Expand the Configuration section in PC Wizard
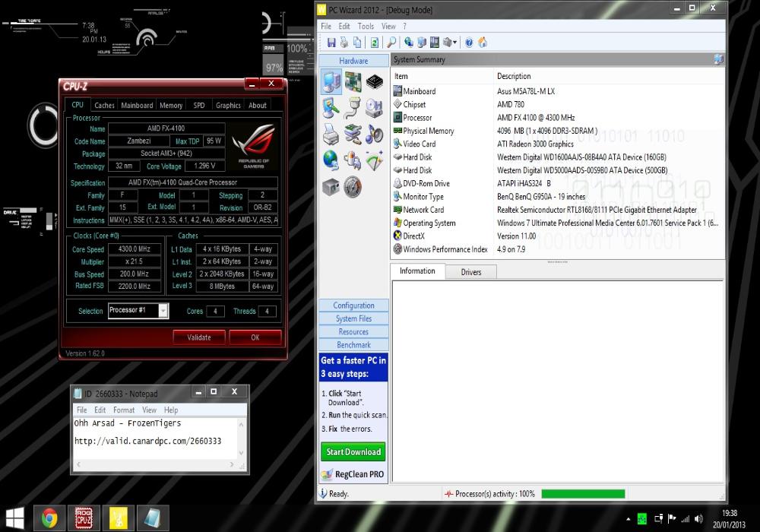The width and height of the screenshot is (760, 532). (354, 306)
